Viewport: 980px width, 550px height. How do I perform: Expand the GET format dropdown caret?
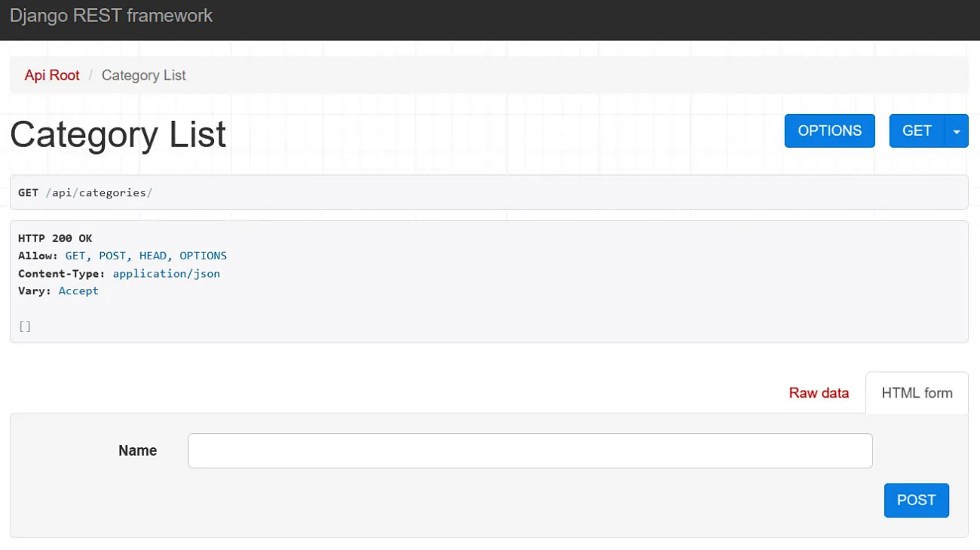[957, 131]
